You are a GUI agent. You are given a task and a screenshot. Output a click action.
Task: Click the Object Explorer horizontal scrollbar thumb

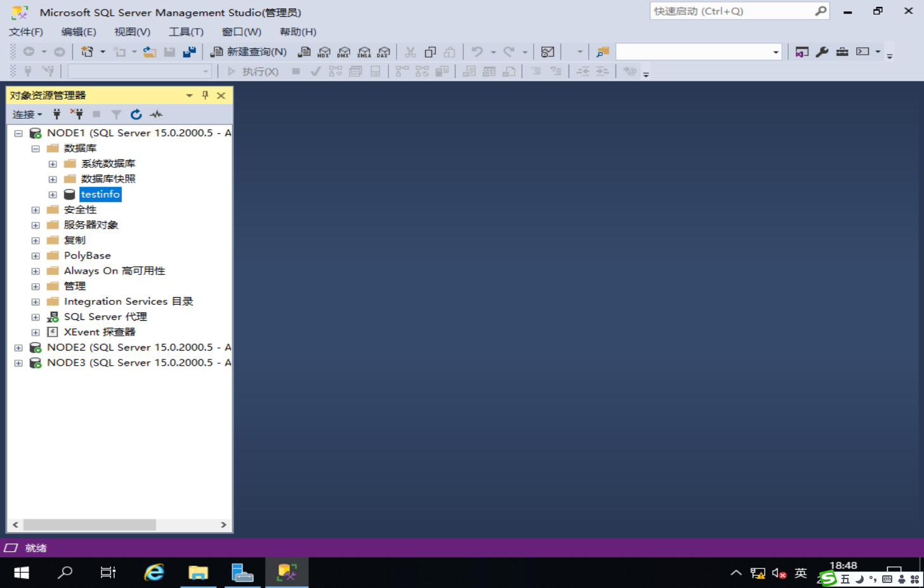89,525
